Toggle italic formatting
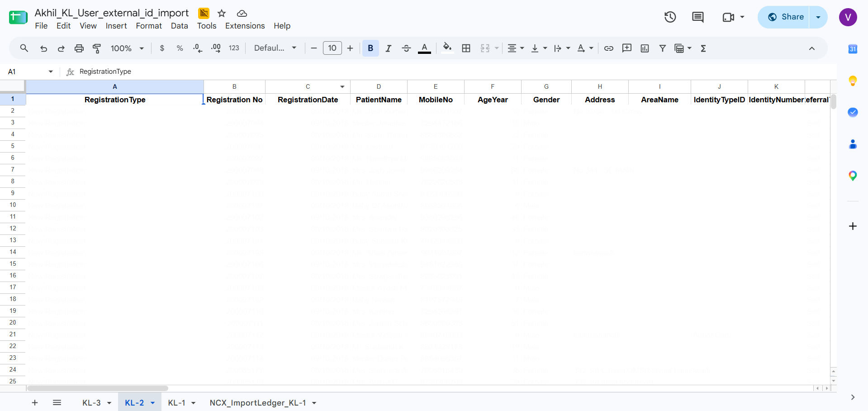The height and width of the screenshot is (411, 868). coord(388,48)
